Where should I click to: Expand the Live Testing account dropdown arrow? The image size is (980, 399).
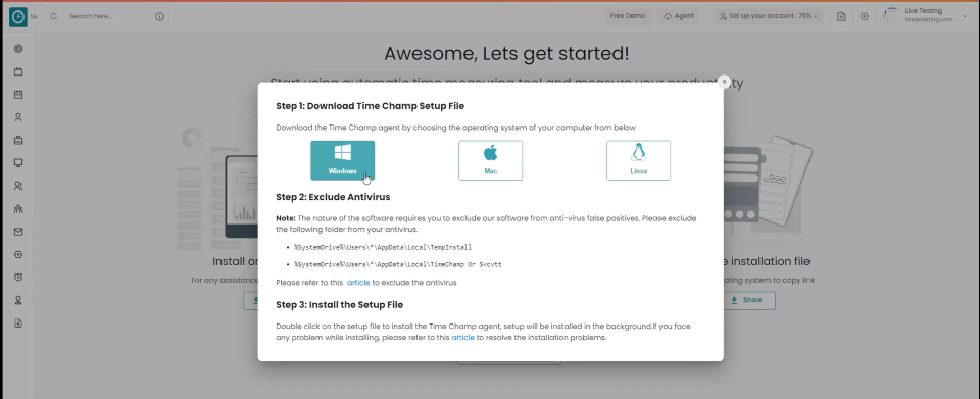(x=965, y=16)
